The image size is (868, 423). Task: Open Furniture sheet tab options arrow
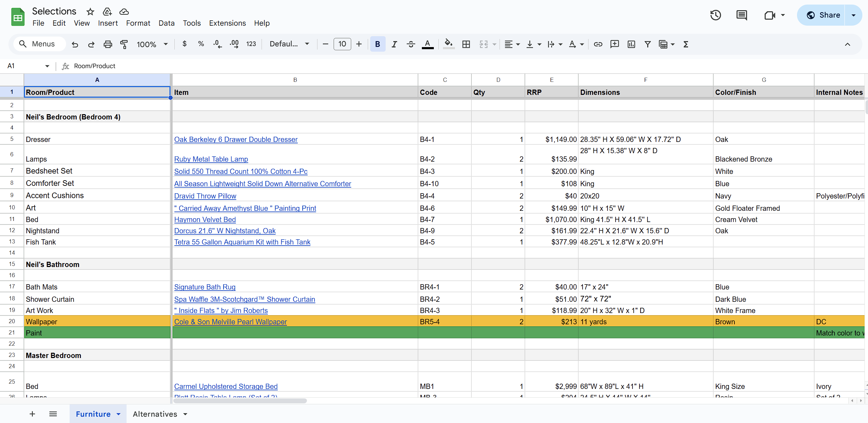click(118, 414)
